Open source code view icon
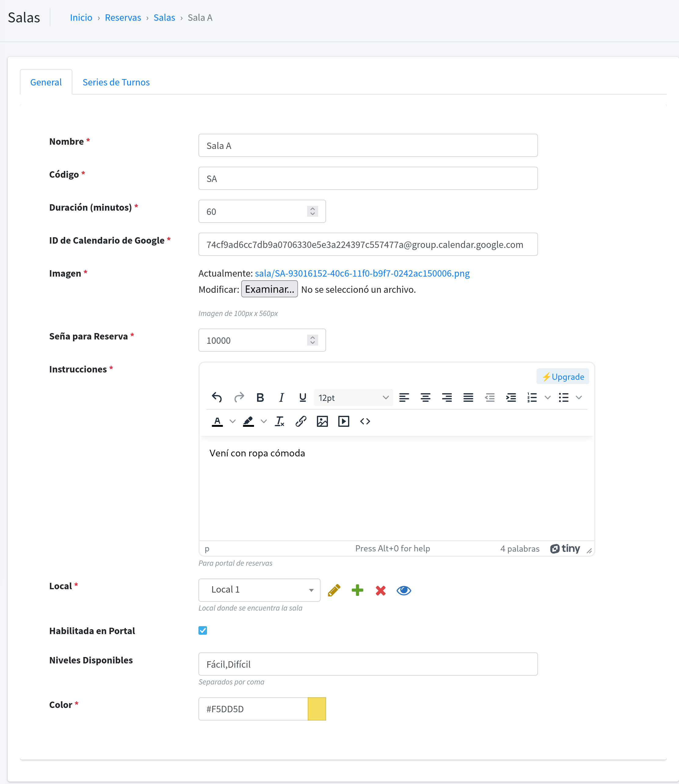This screenshot has width=679, height=784. (365, 421)
